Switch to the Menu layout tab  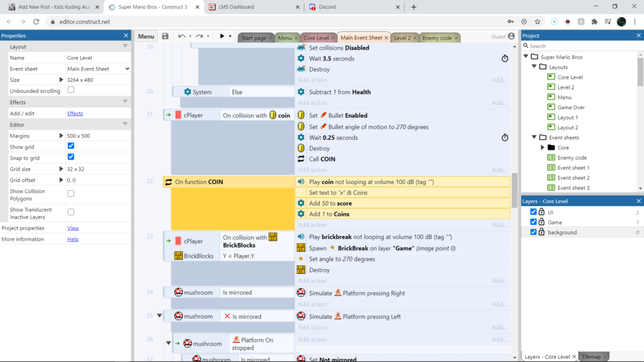click(285, 38)
